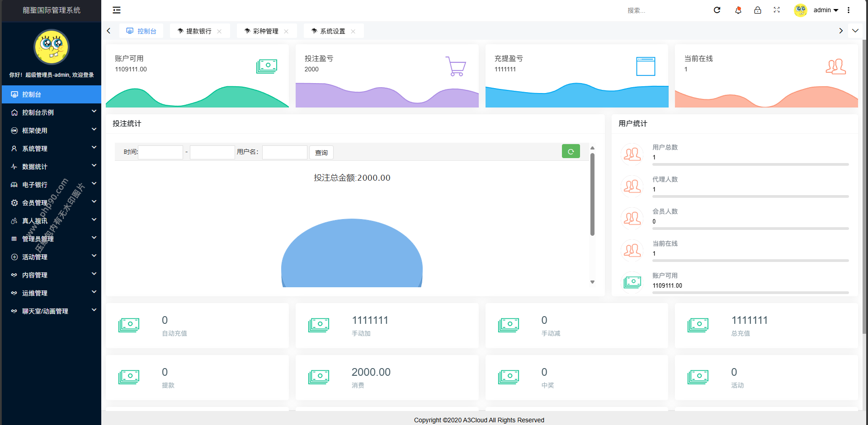
Task: Click the 投注统计 panel vertical scrollbar
Action: 592,194
